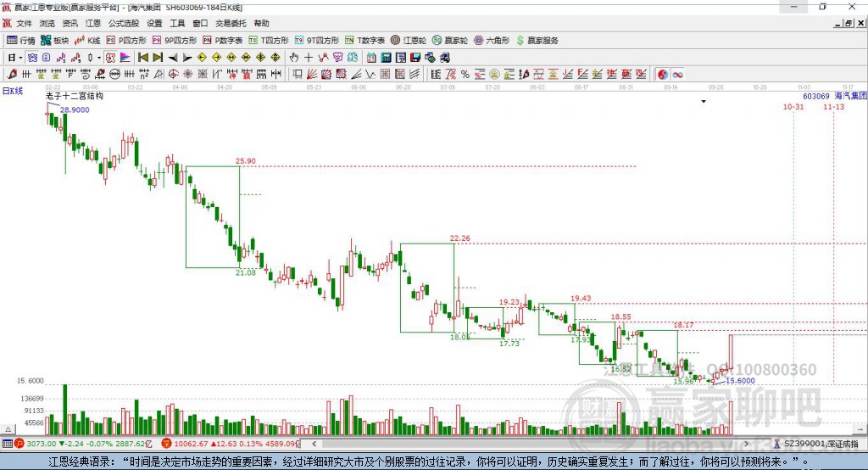Click the 赢家服务 button
Screen dimensions: 868x470
pyautogui.click(x=537, y=41)
